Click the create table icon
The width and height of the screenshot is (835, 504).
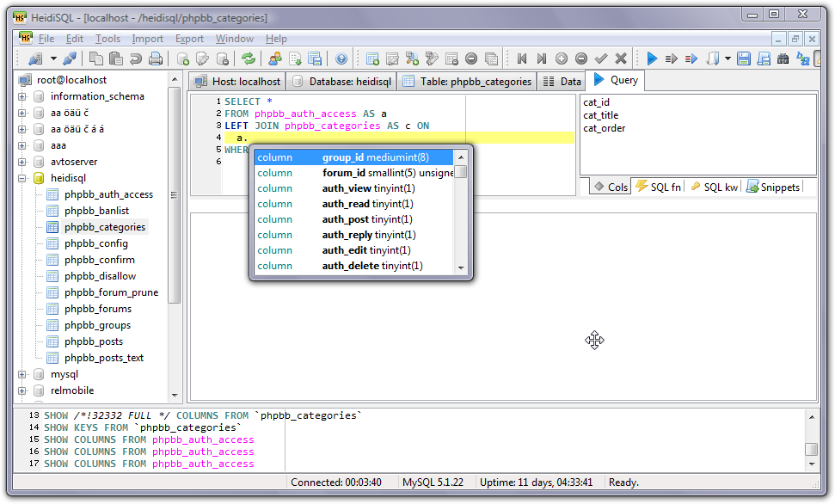[372, 58]
